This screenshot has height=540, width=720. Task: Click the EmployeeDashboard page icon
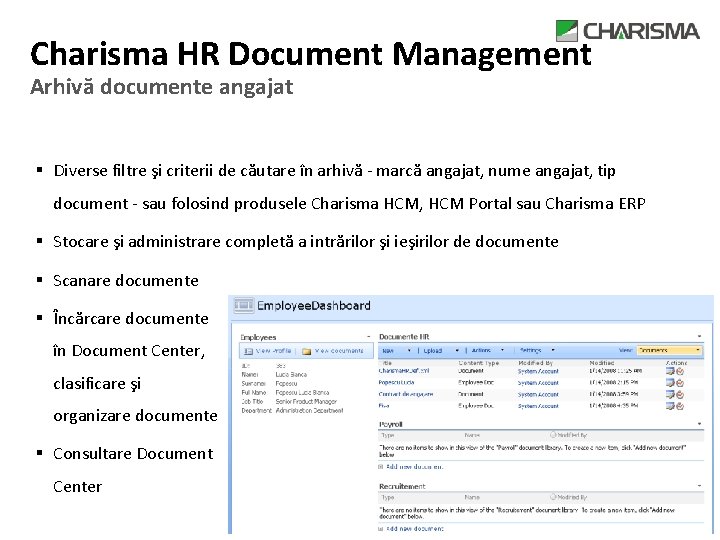point(243,305)
